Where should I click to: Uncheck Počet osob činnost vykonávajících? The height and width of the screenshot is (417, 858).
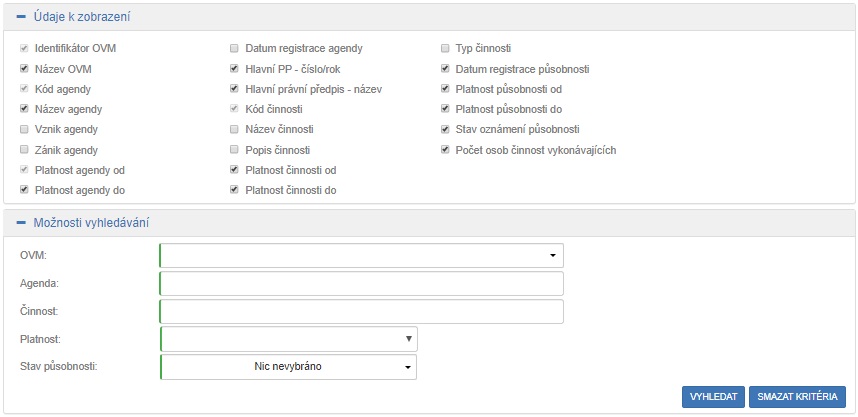tap(445, 150)
